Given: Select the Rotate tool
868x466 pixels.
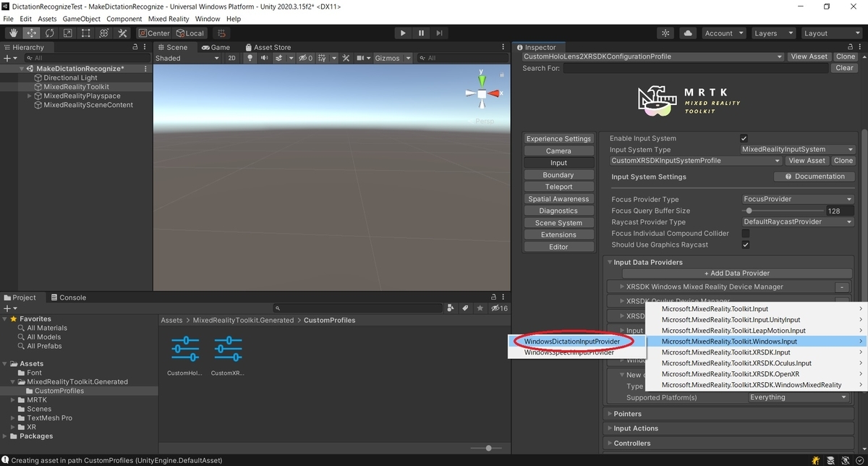Looking at the screenshot, I should click(50, 33).
